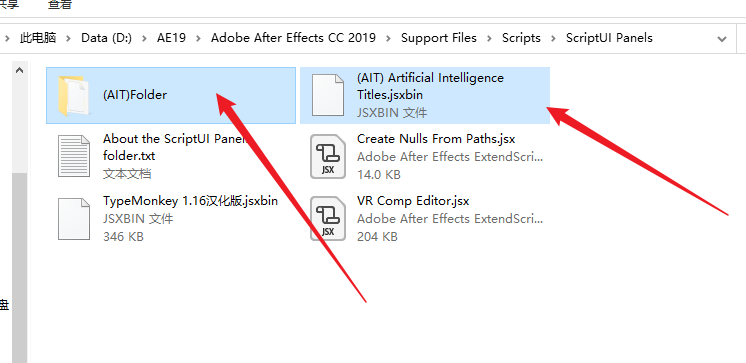The width and height of the screenshot is (746, 363).
Task: Open the 查看 ribbon tab
Action: click(x=60, y=5)
